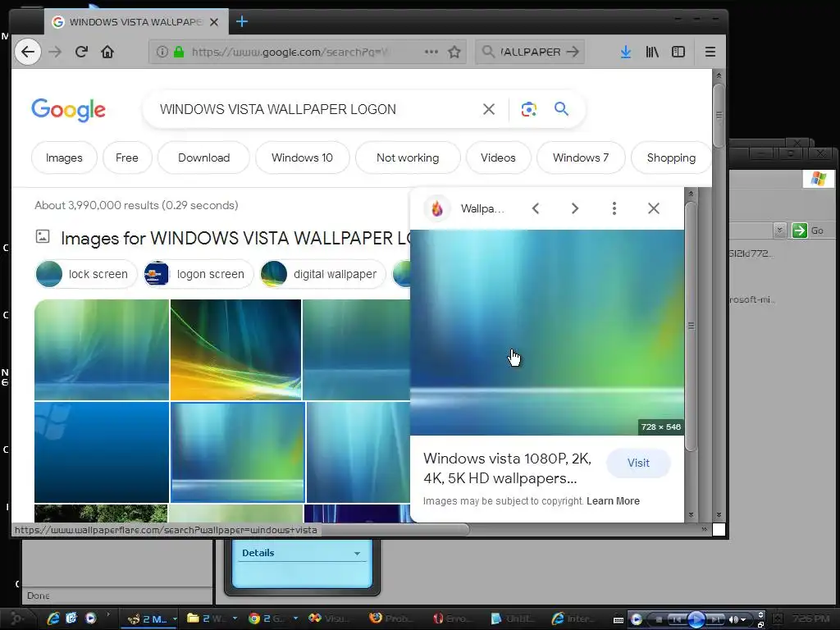Clear the Google search query
This screenshot has width=840, height=630.
(x=489, y=109)
